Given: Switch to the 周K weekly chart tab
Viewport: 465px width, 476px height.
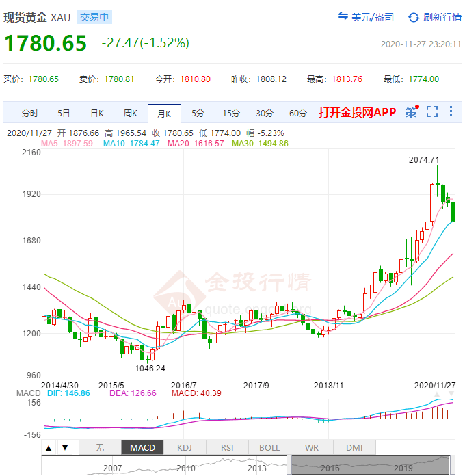Looking at the screenshot, I should point(131,113).
